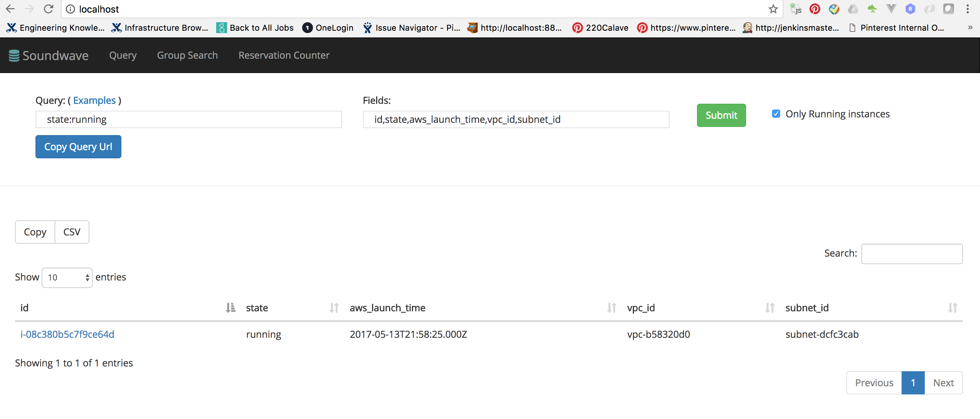
Task: Sort by aws_launch_time column arrows
Action: (611, 307)
